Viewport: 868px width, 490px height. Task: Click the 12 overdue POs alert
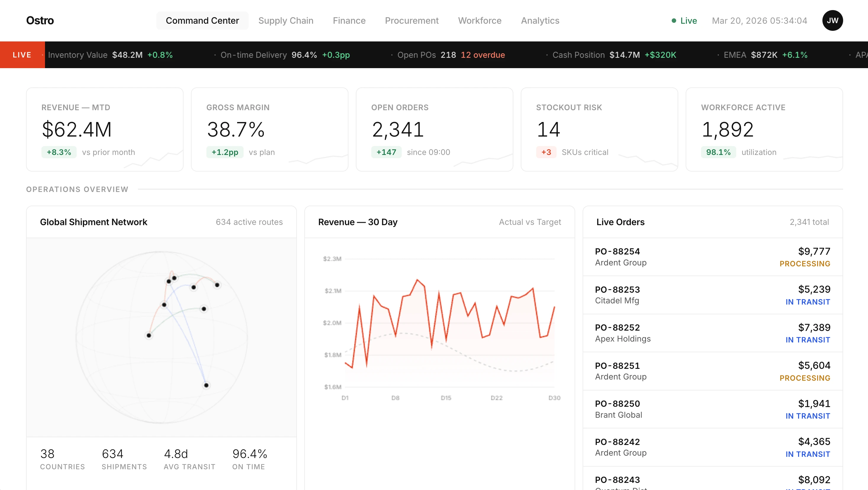coord(483,55)
